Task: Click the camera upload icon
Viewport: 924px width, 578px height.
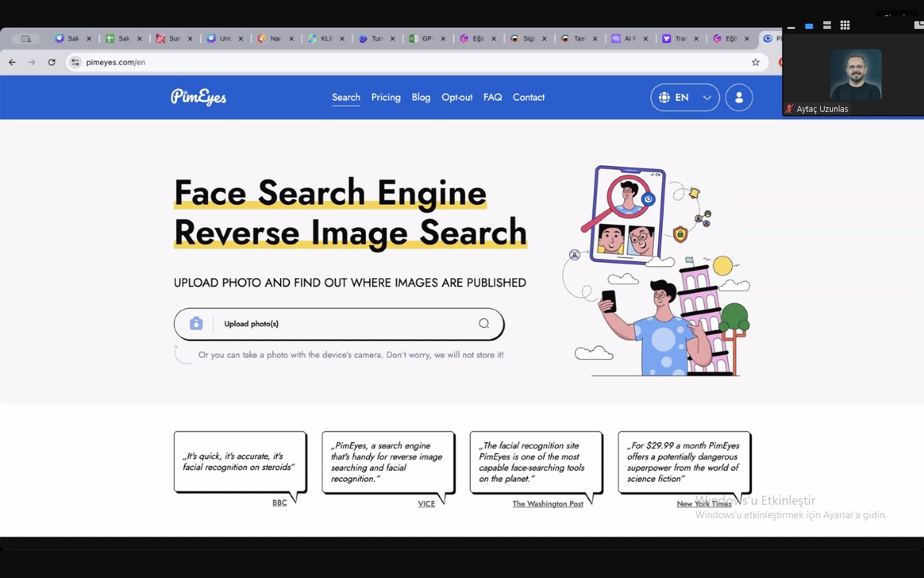Action: point(196,324)
